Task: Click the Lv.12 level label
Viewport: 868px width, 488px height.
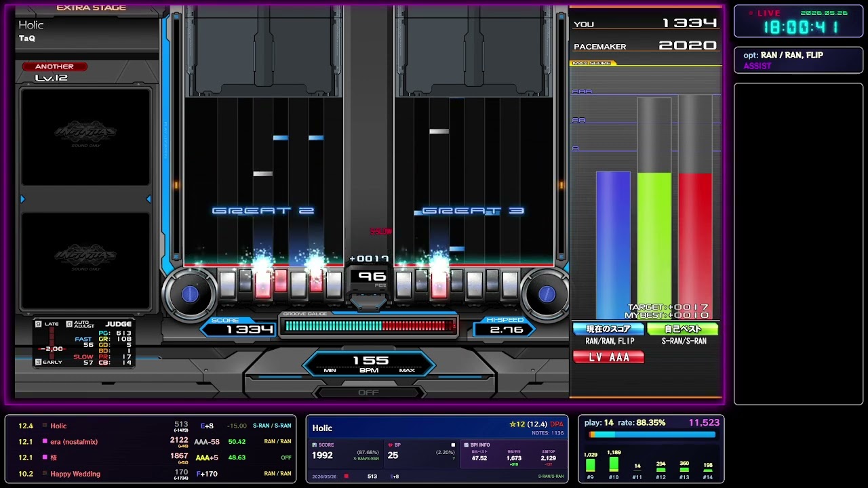Action: tap(52, 78)
